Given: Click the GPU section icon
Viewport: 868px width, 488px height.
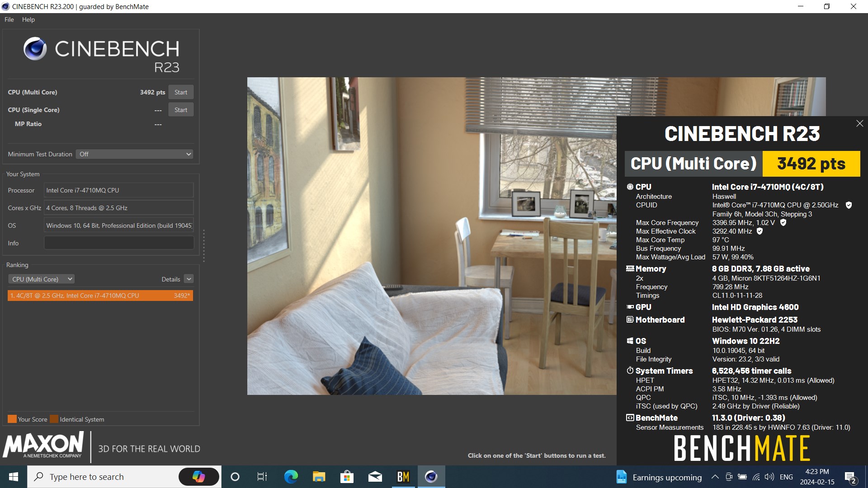Looking at the screenshot, I should 630,307.
